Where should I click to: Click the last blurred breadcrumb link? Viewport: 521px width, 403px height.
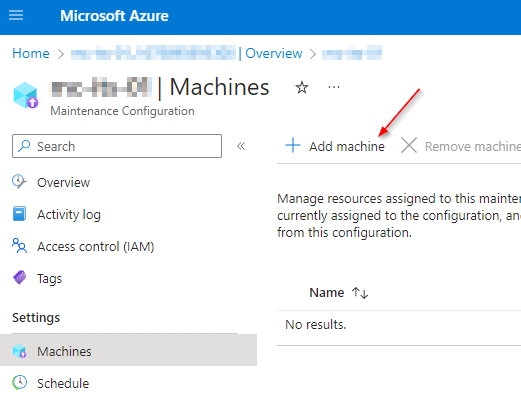point(352,53)
